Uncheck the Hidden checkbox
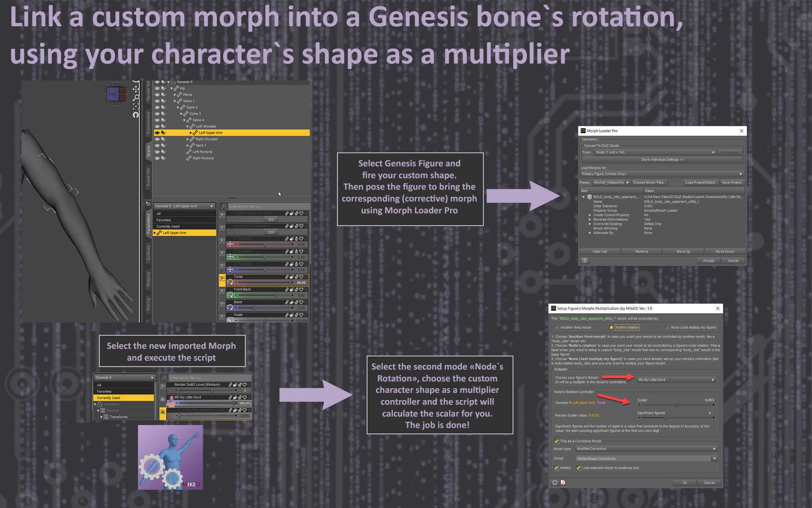 (x=557, y=468)
